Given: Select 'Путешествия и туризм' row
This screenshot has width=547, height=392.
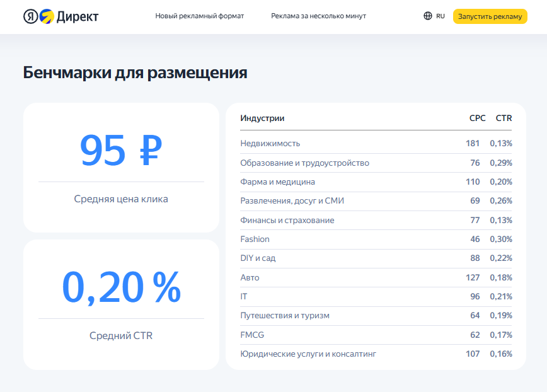Looking at the screenshot, I should pyautogui.click(x=284, y=316).
